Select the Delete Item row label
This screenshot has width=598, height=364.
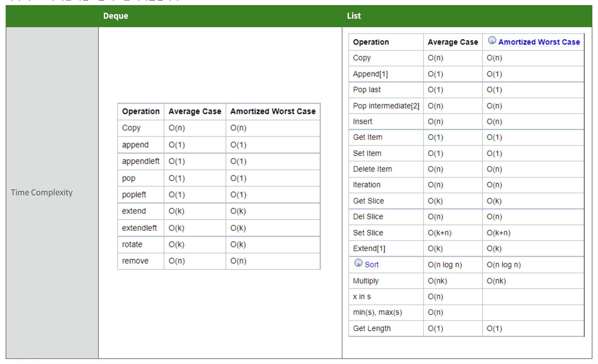tap(372, 169)
